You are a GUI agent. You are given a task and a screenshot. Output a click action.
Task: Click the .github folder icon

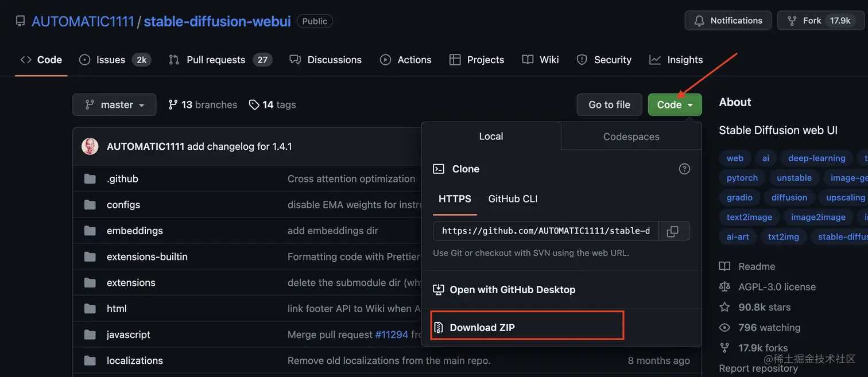point(90,178)
